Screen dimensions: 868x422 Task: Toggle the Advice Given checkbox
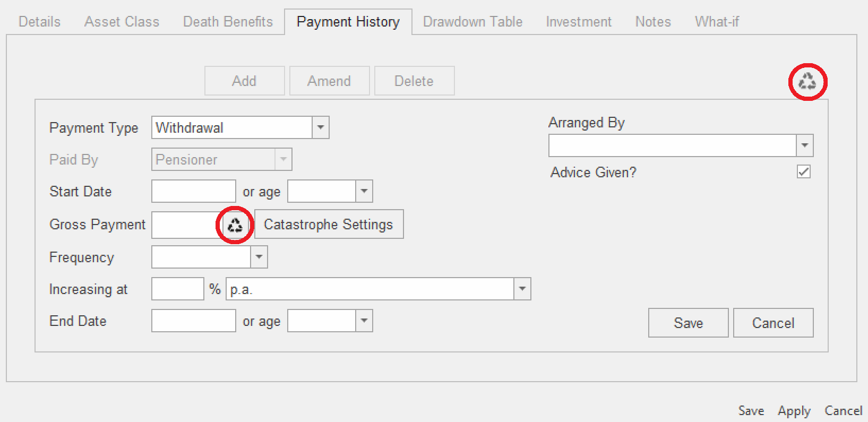tap(803, 172)
